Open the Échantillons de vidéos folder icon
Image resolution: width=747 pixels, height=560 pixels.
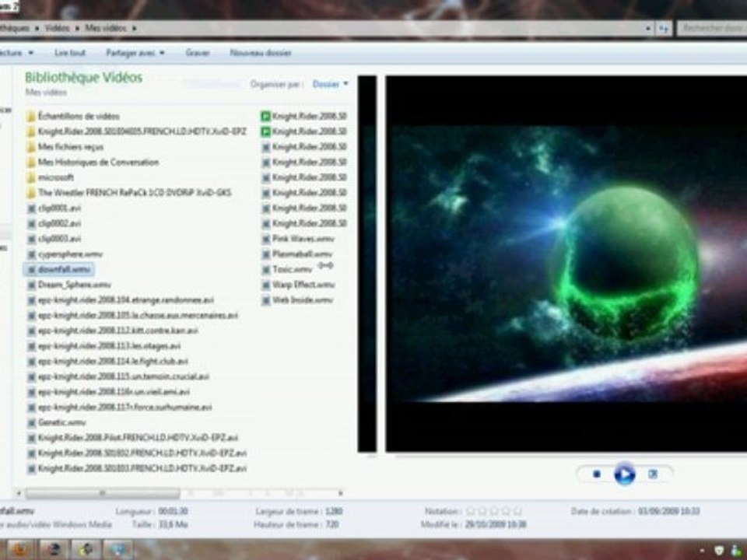pyautogui.click(x=31, y=116)
